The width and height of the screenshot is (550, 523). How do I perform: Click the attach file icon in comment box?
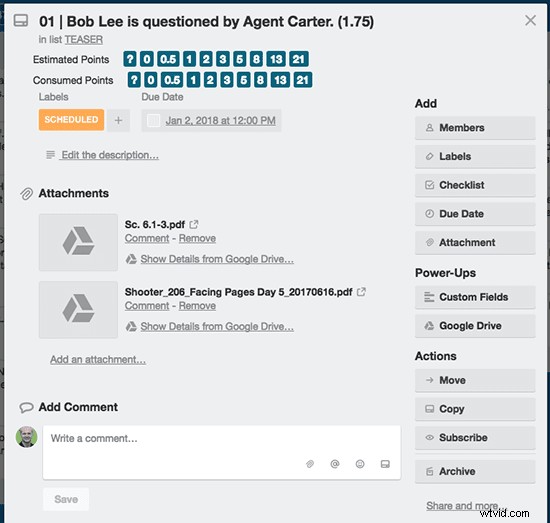[x=310, y=464]
